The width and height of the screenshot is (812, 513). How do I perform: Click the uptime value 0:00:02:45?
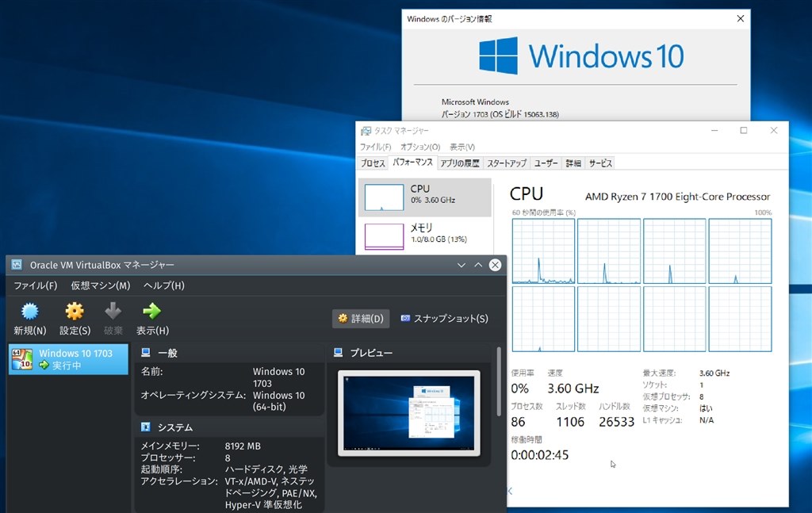539,455
